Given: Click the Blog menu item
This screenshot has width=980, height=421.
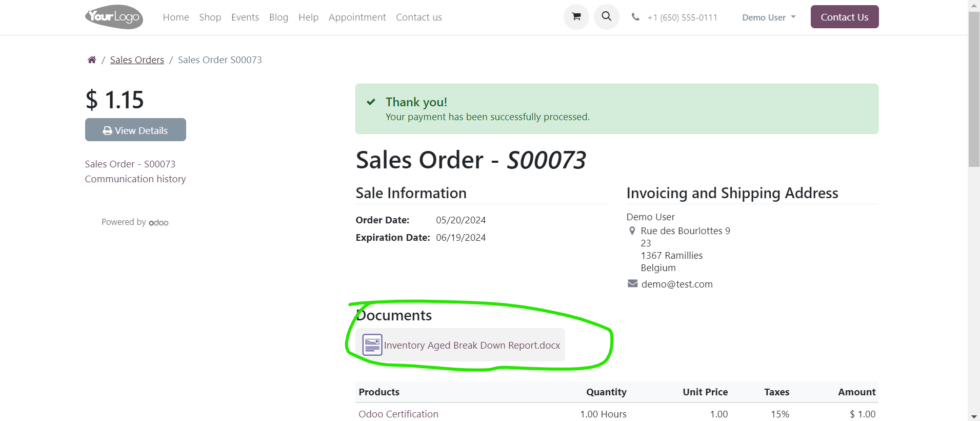Looking at the screenshot, I should [x=278, y=17].
